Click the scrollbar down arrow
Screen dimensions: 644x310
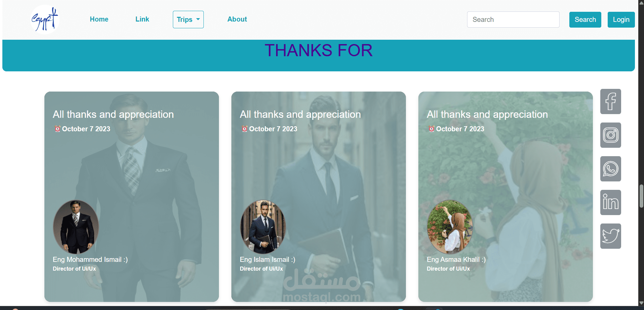pos(641,303)
